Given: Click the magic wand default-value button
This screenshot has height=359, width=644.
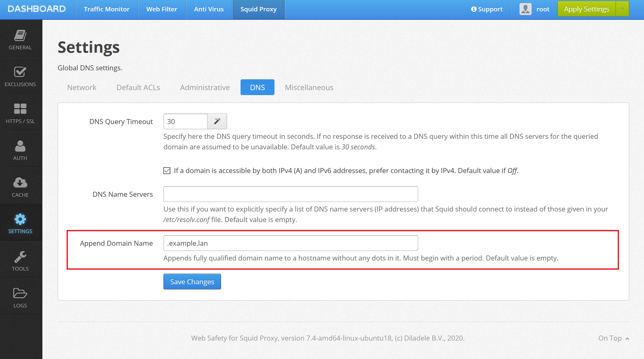Looking at the screenshot, I should [x=217, y=121].
